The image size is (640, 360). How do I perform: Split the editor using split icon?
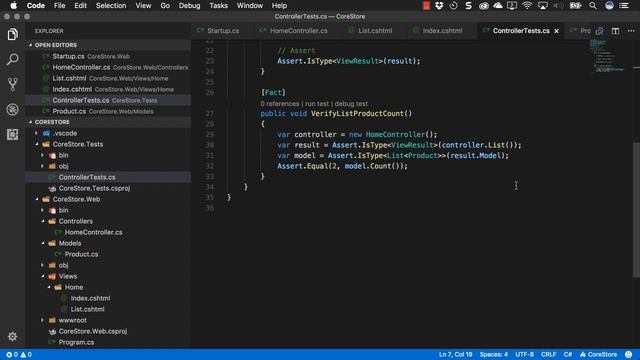pyautogui.click(x=615, y=31)
